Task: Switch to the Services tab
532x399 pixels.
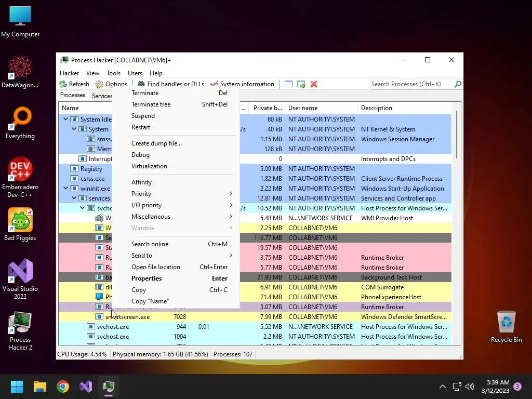Action: 101,96
